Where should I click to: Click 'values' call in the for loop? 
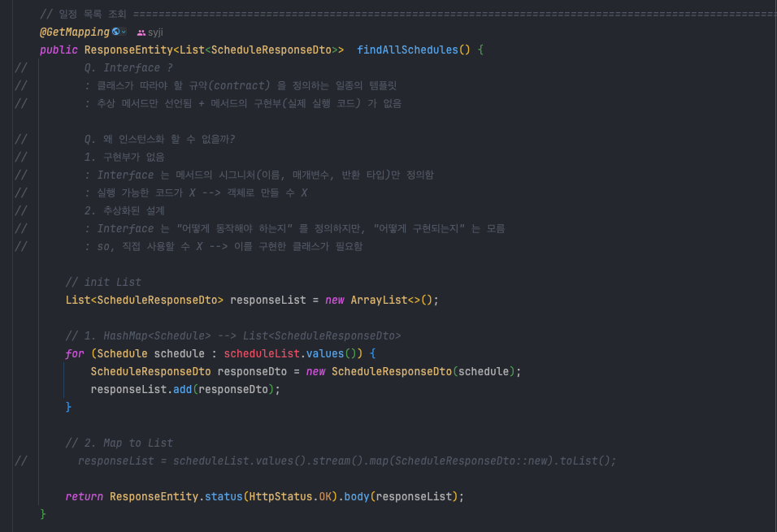click(325, 353)
